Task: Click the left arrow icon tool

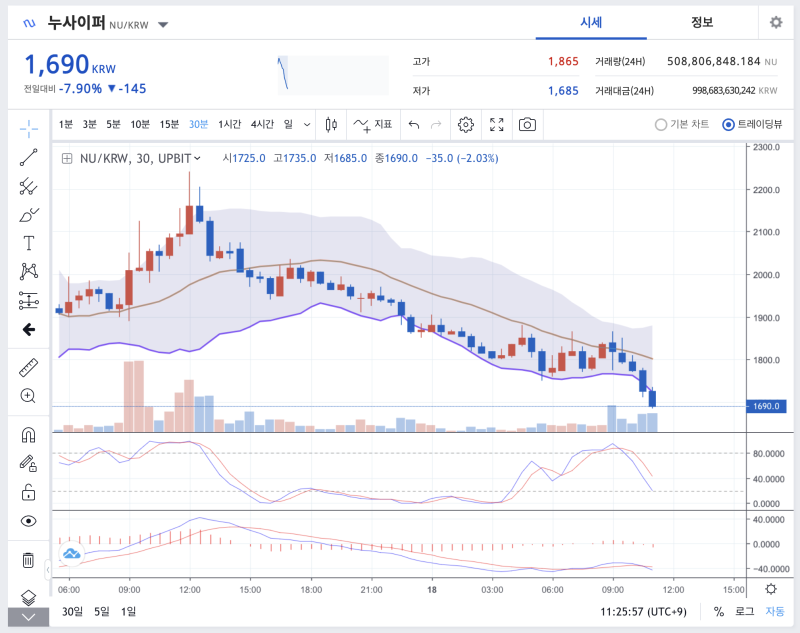Action: [29, 330]
